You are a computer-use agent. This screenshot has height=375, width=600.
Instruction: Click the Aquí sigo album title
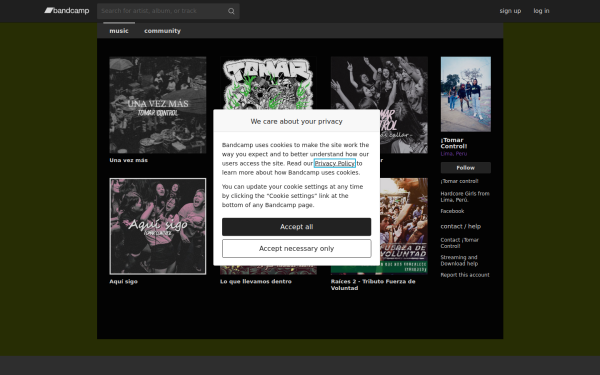click(x=123, y=281)
